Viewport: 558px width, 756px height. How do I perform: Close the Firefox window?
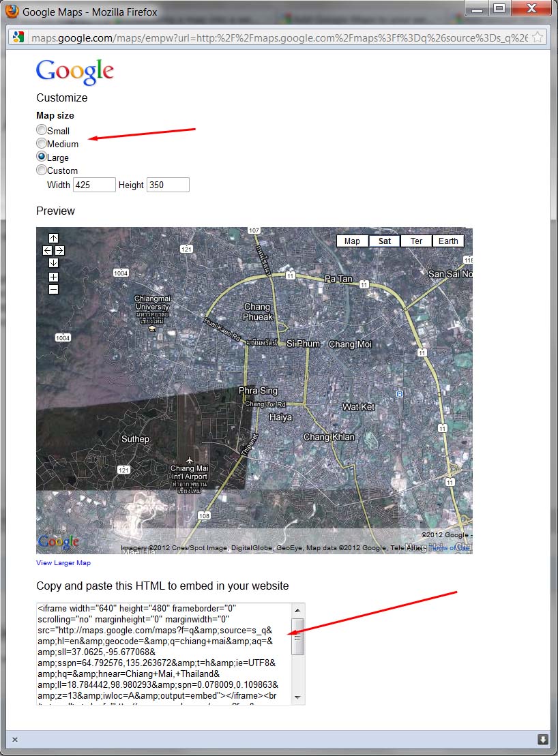tap(531, 9)
